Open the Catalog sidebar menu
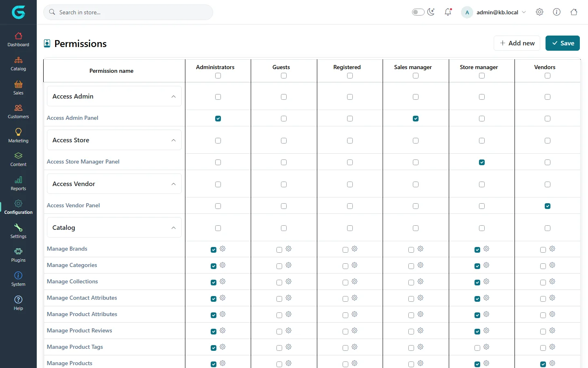Image resolution: width=588 pixels, height=368 pixels. pos(18,64)
